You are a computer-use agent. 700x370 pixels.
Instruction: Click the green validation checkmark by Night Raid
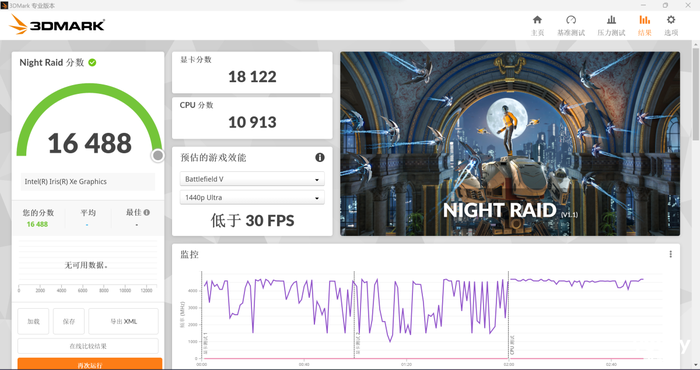point(92,62)
